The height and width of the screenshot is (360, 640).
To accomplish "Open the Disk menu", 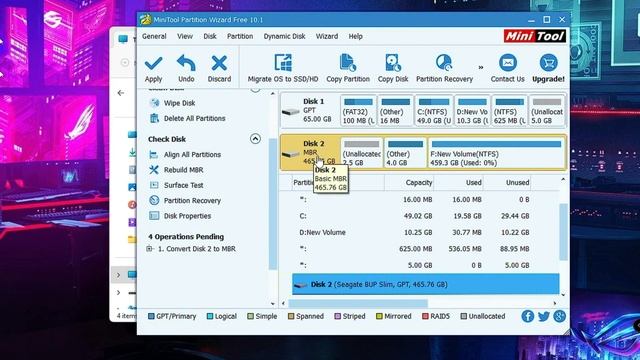I will 210,36.
